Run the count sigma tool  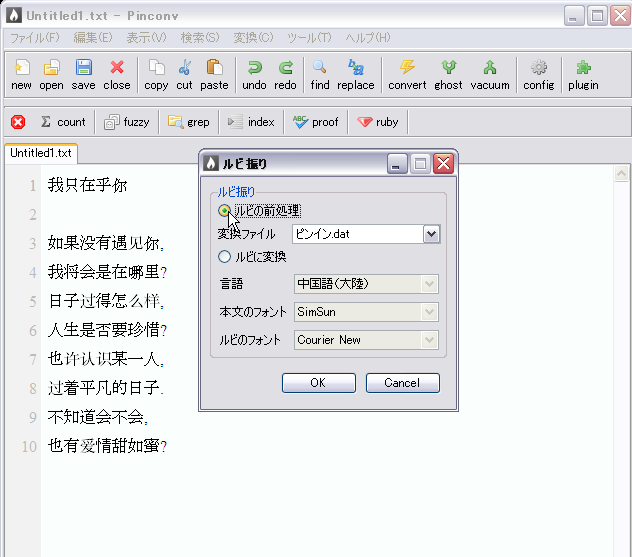point(63,122)
